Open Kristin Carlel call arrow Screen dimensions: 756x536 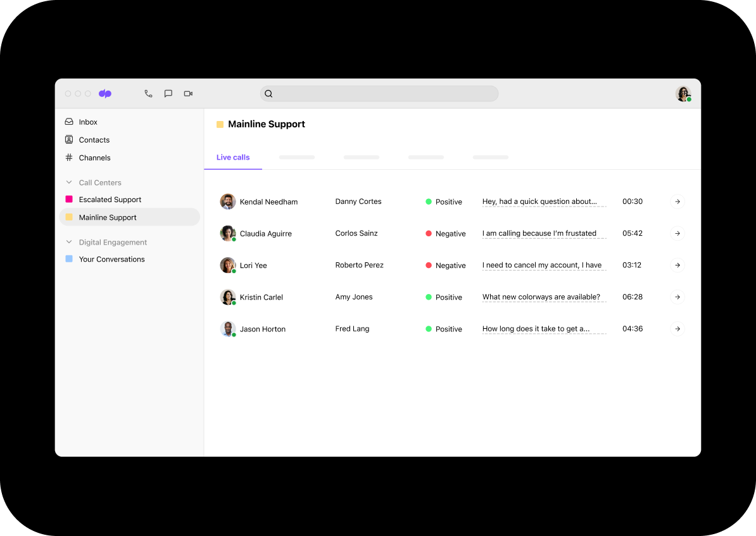677,297
